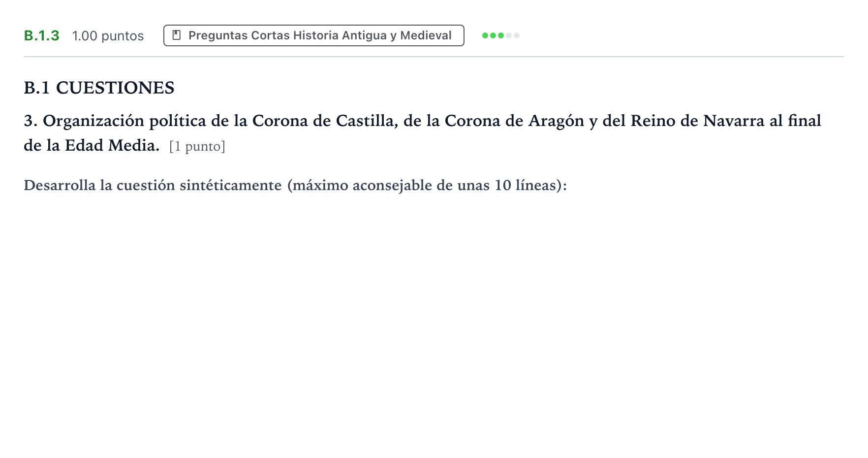Click the book icon in the category tag

177,35
